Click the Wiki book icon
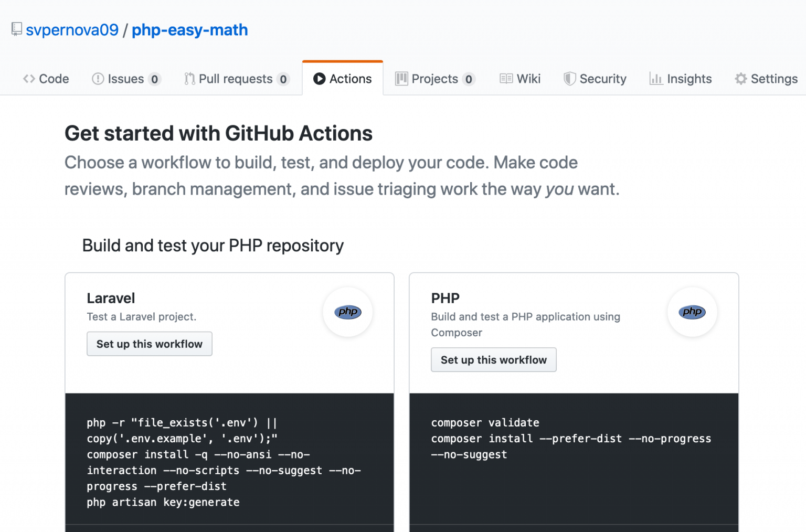 pos(506,79)
